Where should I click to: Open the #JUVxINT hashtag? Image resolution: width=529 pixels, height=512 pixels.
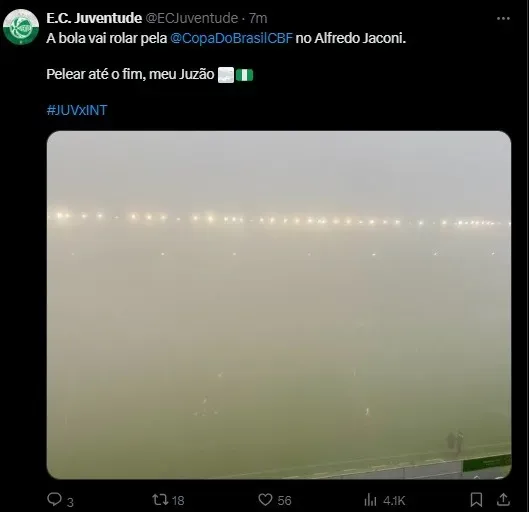coord(77,110)
